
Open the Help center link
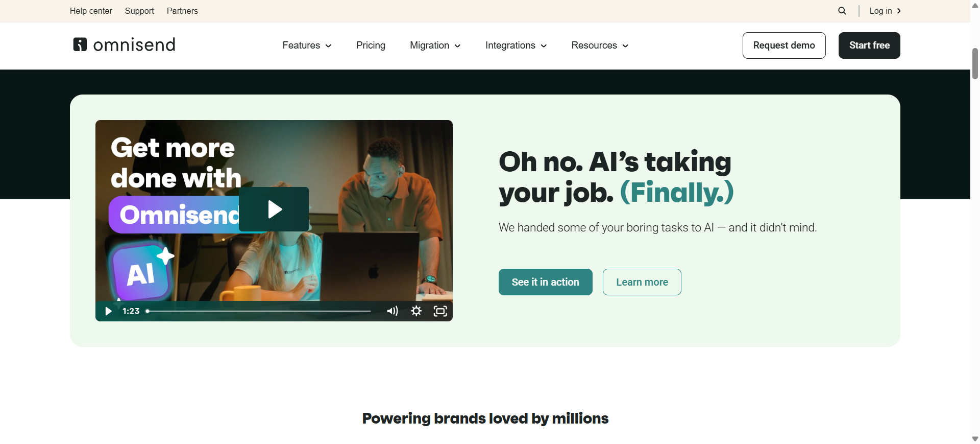coord(91,11)
